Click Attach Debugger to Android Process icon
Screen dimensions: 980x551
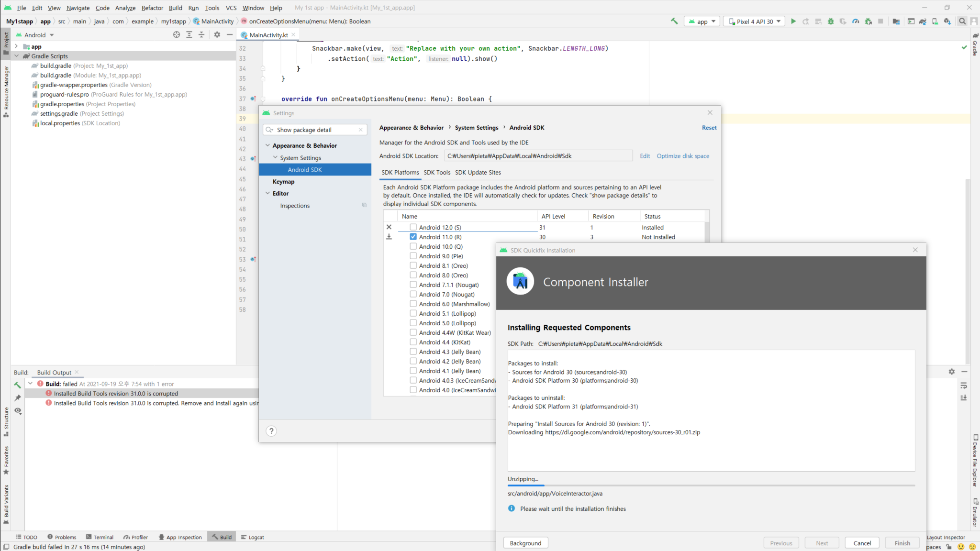[x=868, y=21]
